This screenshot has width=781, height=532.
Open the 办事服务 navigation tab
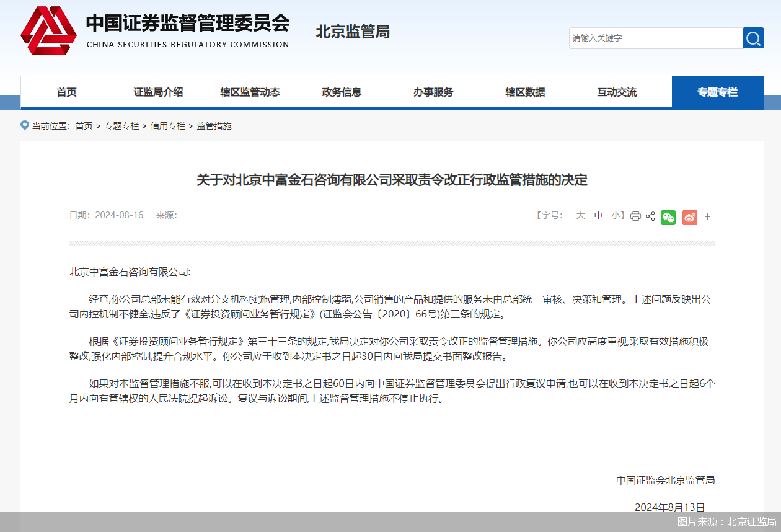click(433, 92)
